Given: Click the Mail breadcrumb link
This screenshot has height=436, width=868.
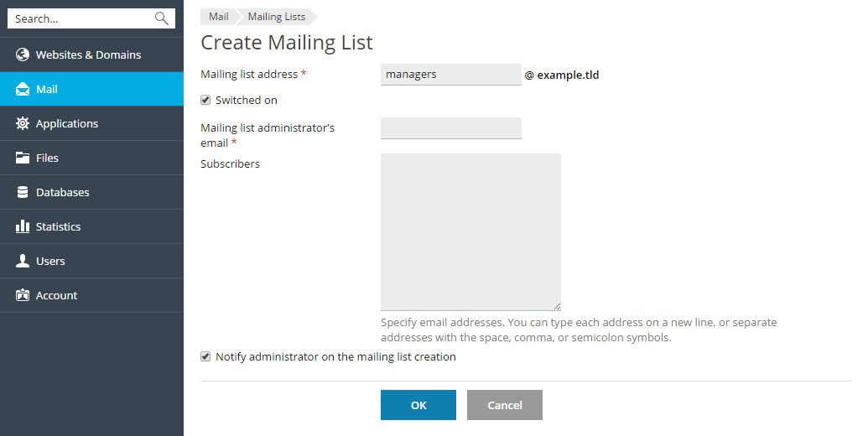Looking at the screenshot, I should pyautogui.click(x=218, y=17).
